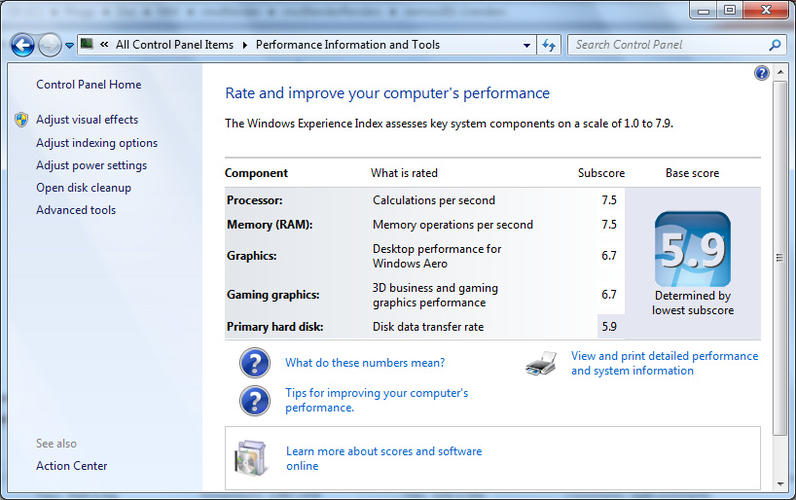Click the shield icon beside Adjust visual effects
The image size is (796, 500).
point(21,120)
